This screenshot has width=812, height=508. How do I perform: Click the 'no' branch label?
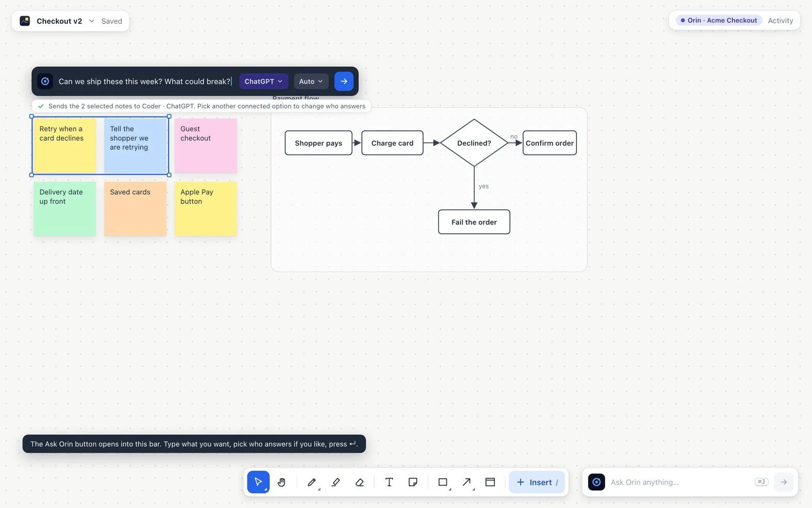(513, 136)
